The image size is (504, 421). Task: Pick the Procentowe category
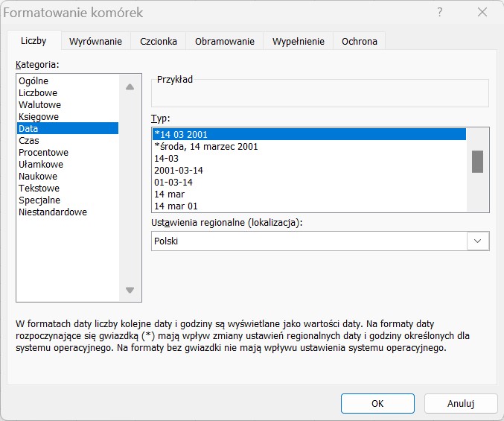pos(68,153)
